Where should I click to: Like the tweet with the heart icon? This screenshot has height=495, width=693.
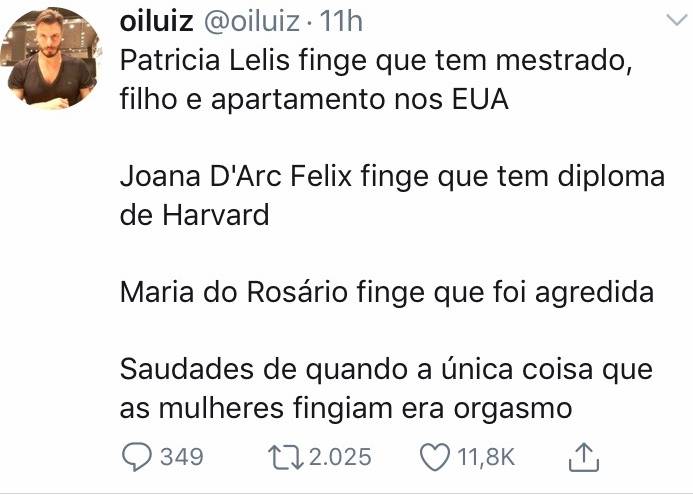coord(435,457)
